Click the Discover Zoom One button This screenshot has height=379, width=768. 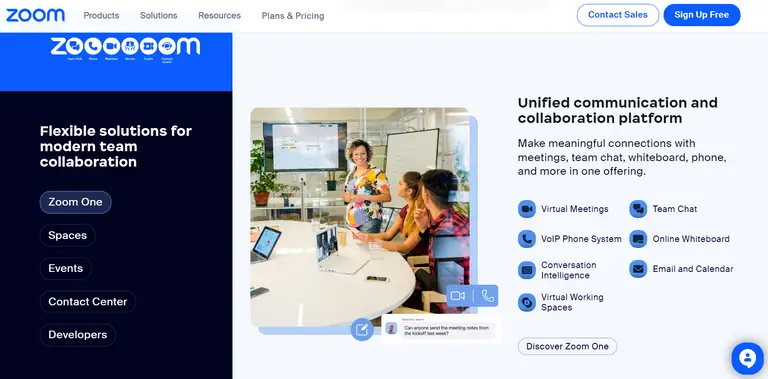(x=567, y=346)
